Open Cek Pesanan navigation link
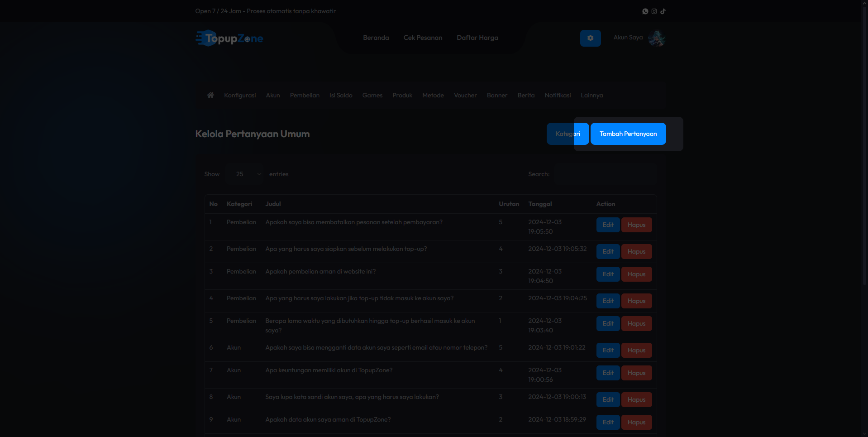This screenshot has height=437, width=868. click(423, 38)
